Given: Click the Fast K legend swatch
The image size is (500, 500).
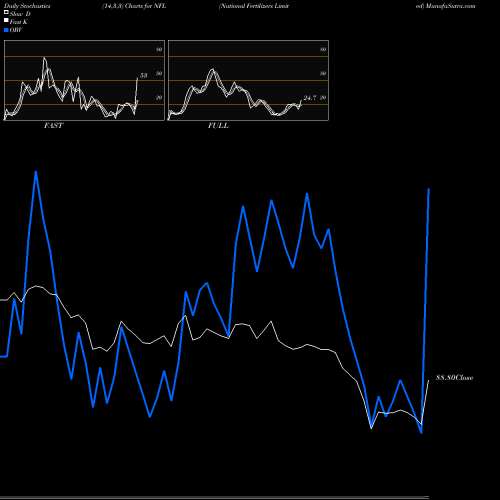Looking at the screenshot, I should (x=6, y=21).
